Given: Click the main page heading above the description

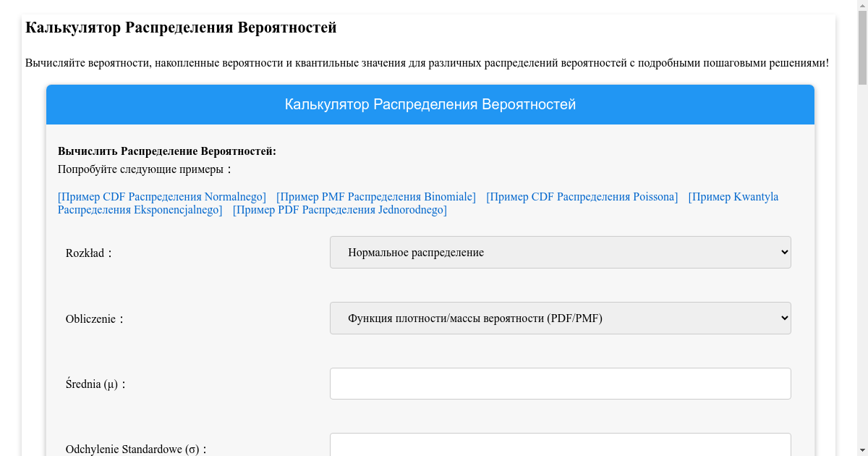Looking at the screenshot, I should click(181, 28).
